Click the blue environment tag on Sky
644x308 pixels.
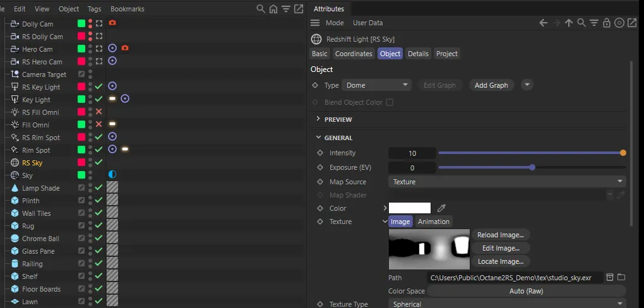pyautogui.click(x=112, y=175)
